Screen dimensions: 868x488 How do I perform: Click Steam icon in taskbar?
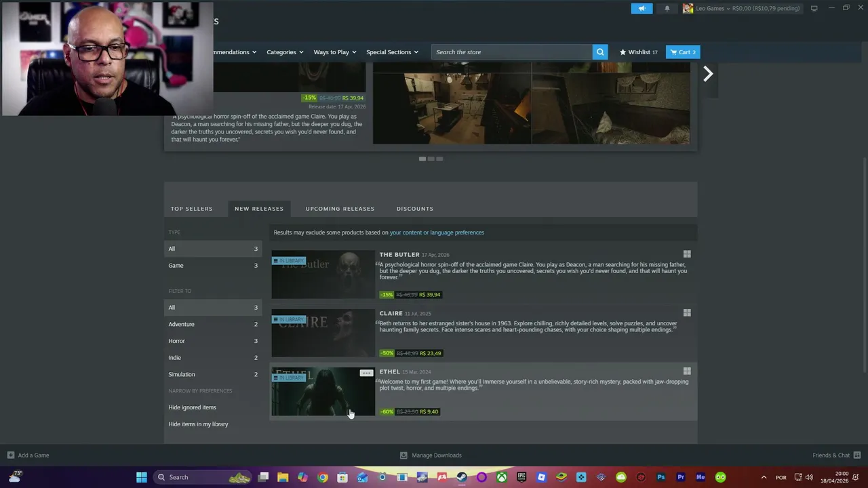point(462,477)
